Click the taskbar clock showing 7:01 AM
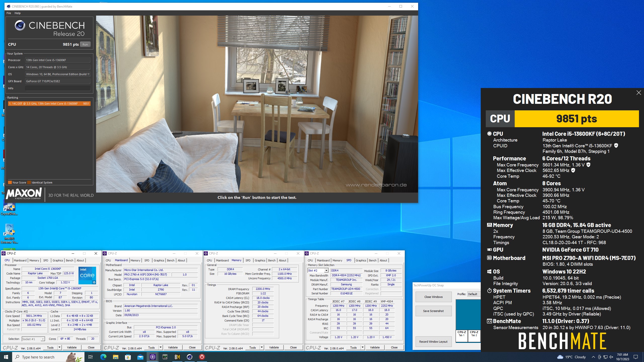The height and width of the screenshot is (362, 644). (623, 357)
